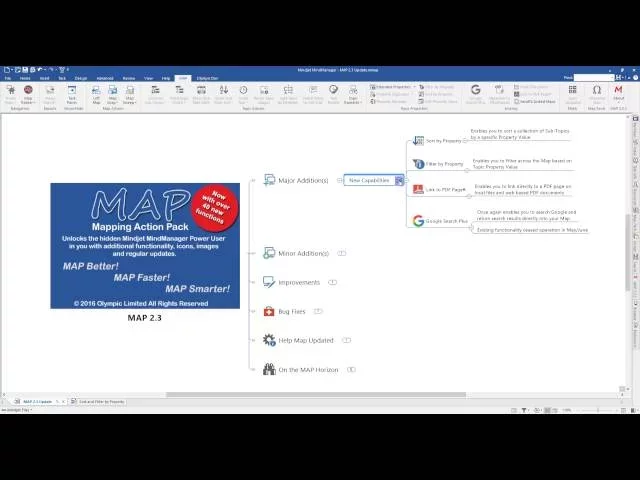Click the MAP Mapping Action Pack central image

point(145,246)
